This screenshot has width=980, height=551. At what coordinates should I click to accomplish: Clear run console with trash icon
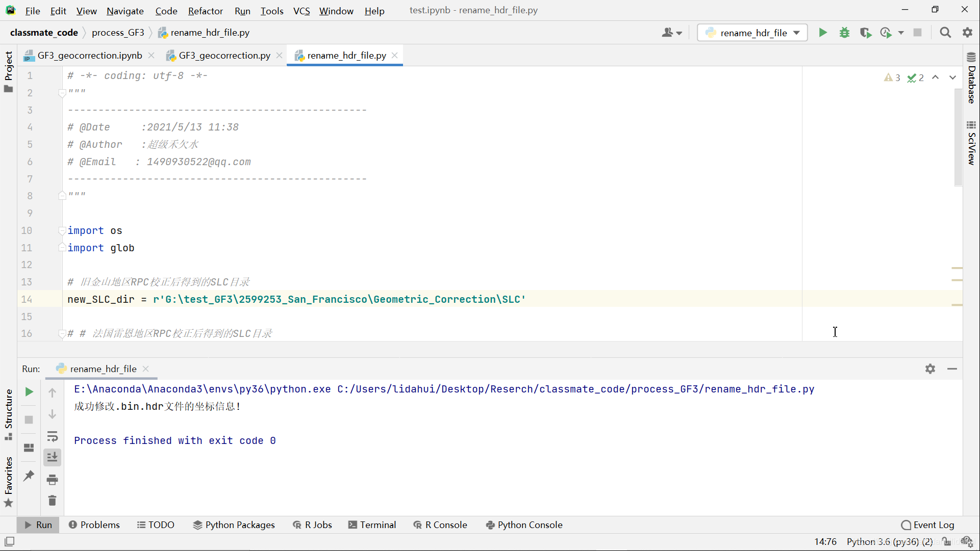(52, 501)
